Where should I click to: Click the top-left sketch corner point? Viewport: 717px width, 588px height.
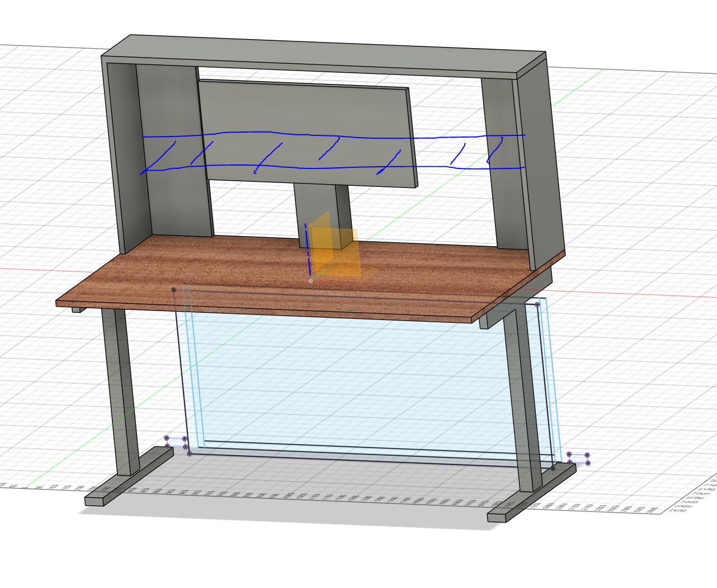[x=174, y=290]
